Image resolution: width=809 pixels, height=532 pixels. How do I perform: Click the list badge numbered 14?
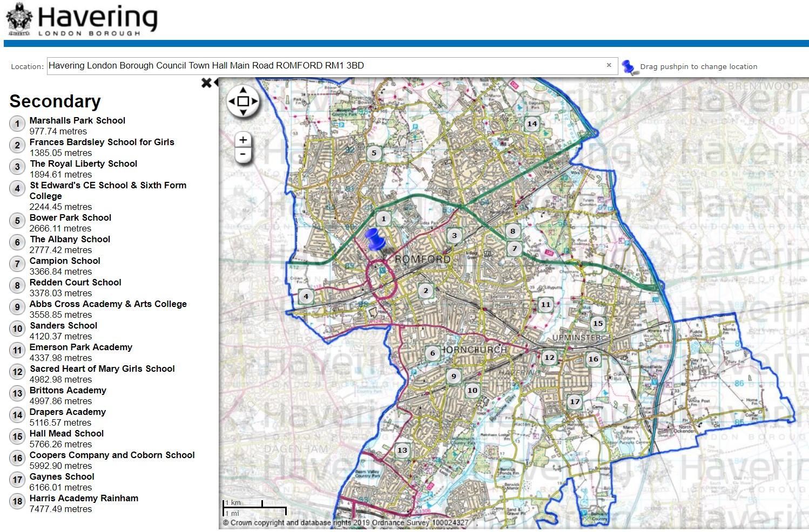pos(17,415)
